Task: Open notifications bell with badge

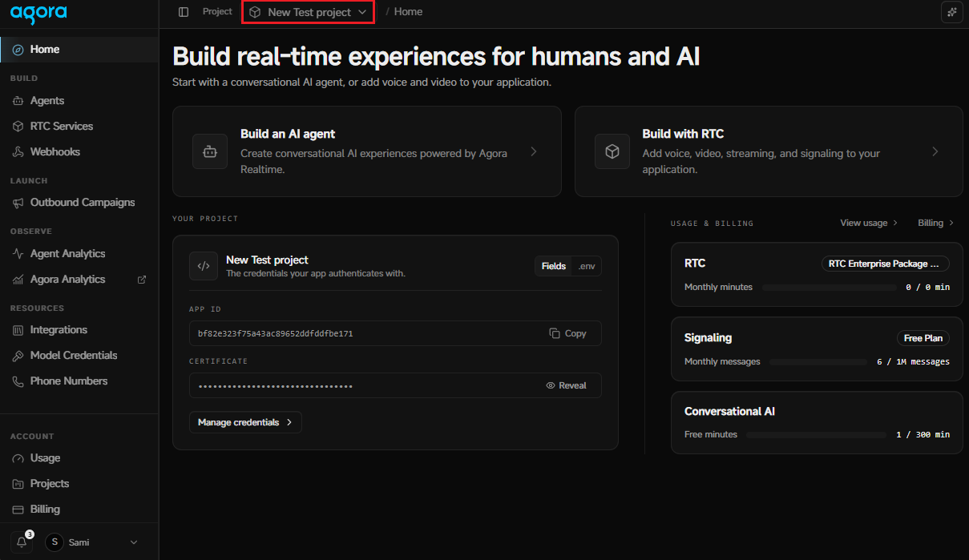Action: [x=22, y=542]
